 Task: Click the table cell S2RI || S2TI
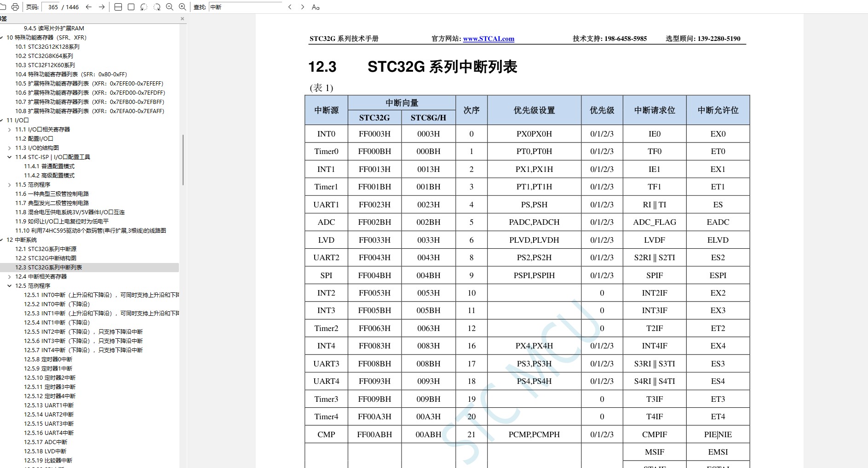(655, 257)
